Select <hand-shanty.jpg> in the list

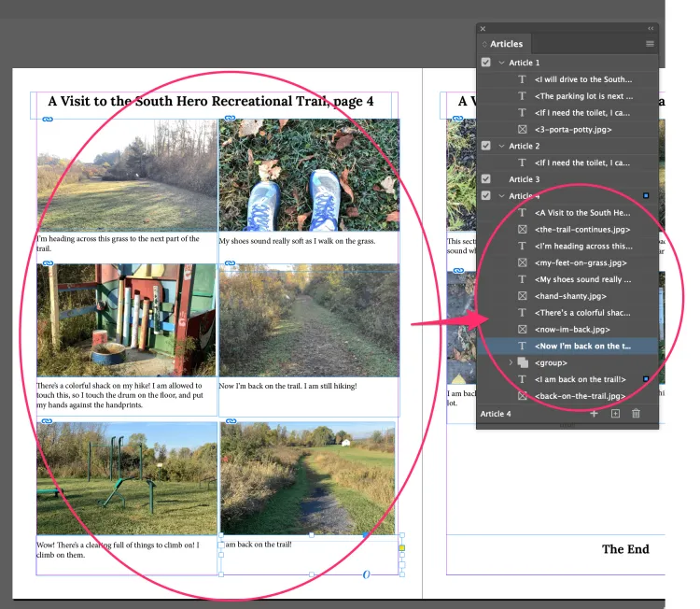tap(568, 296)
